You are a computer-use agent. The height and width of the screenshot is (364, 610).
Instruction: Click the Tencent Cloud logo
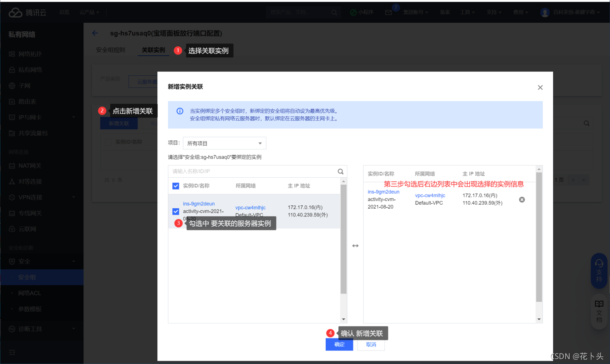[28, 13]
